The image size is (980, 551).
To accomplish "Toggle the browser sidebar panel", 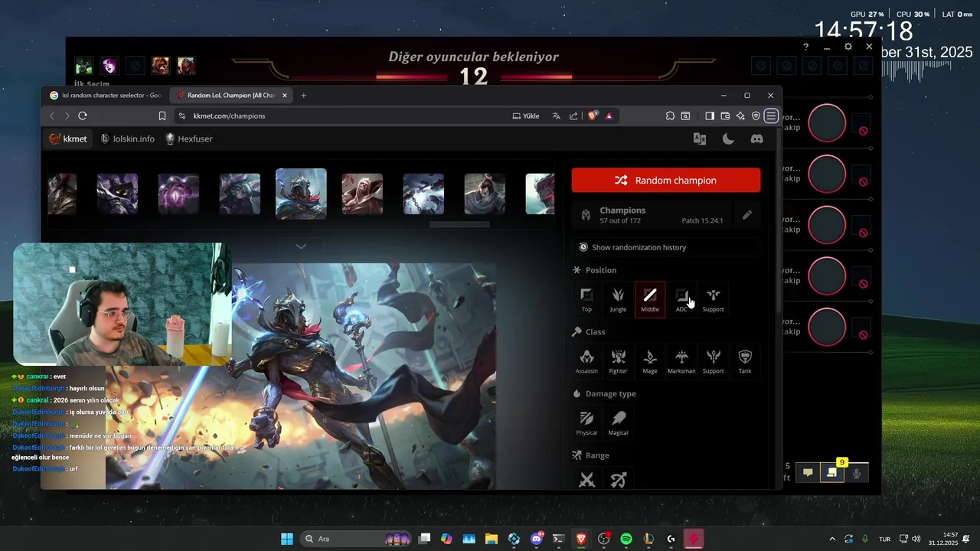I will [x=710, y=116].
